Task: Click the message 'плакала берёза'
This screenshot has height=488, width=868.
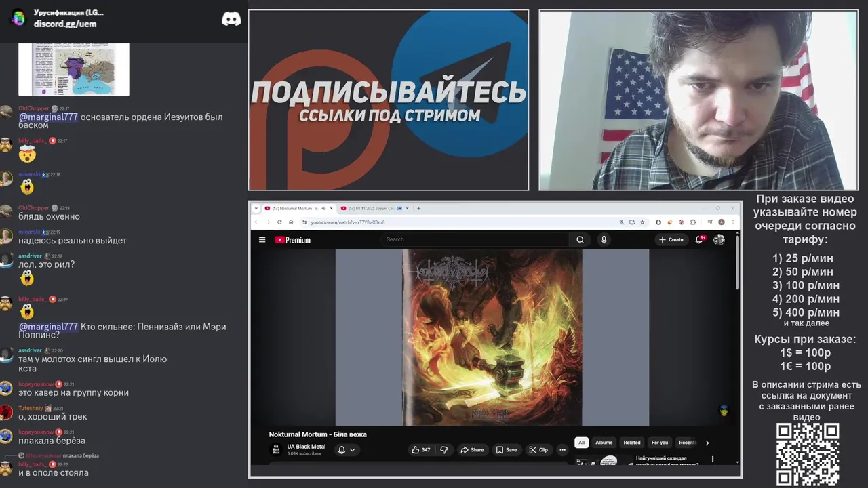Action: tap(52, 441)
